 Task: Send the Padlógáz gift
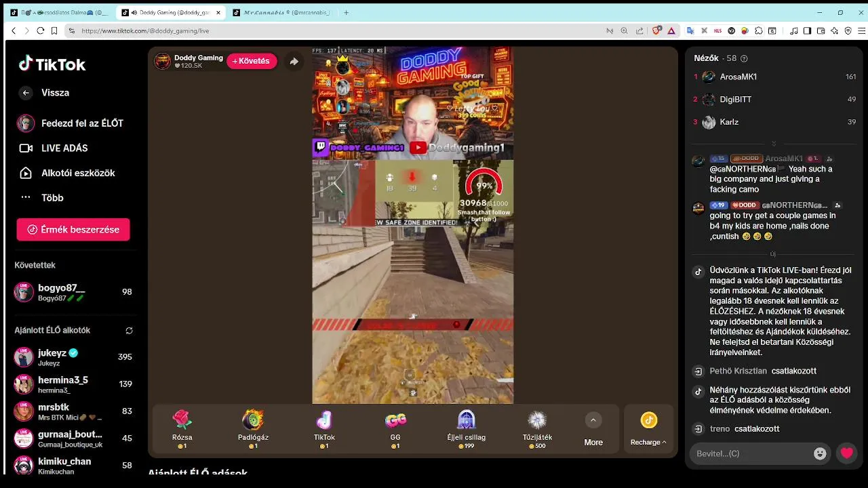point(253,430)
